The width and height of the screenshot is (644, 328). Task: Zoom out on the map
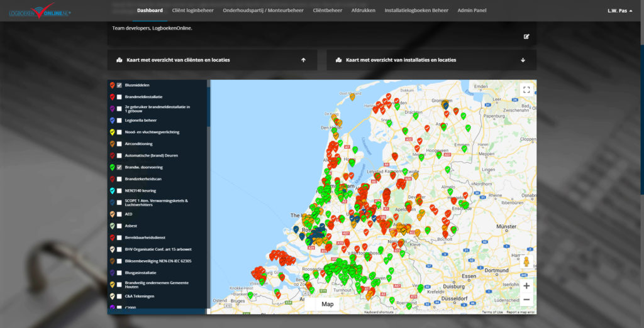(x=526, y=300)
